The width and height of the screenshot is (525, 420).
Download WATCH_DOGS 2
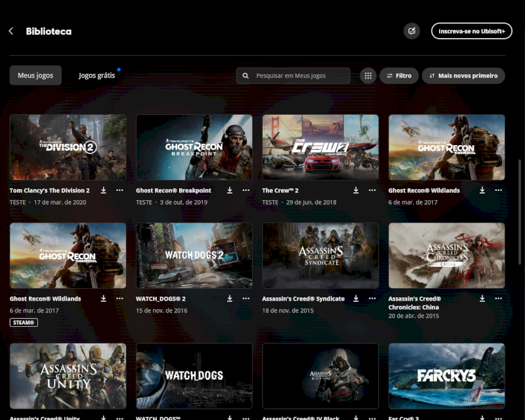point(230,299)
